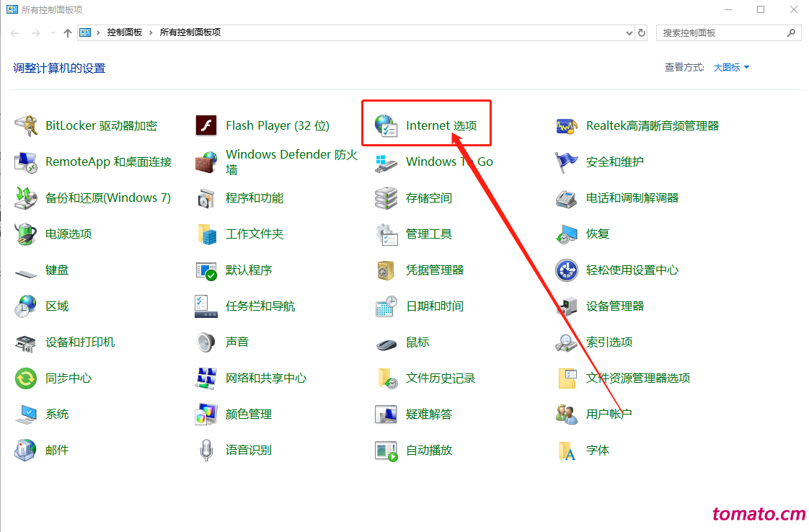
Task: Click the 邮件 mail icon
Action: (x=26, y=451)
